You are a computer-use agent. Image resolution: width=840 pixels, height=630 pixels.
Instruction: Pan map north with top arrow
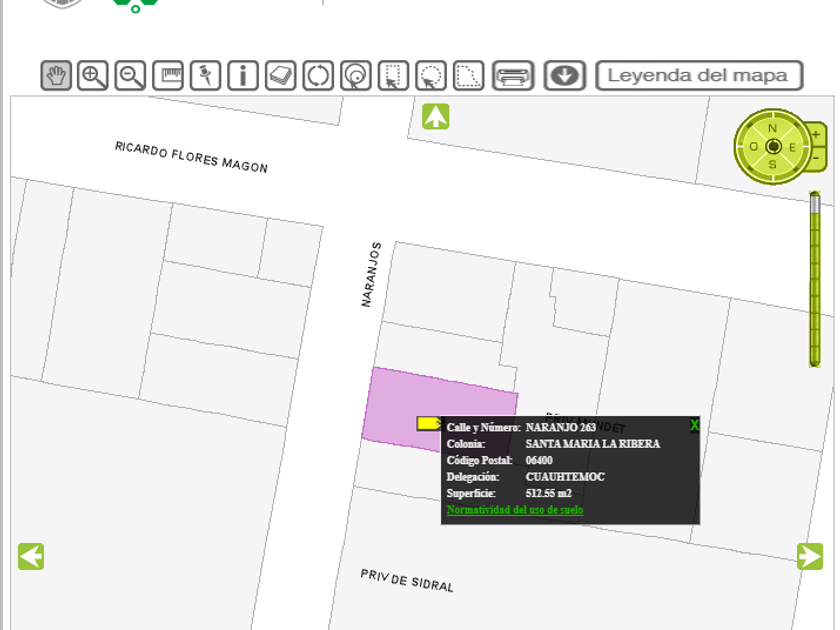point(435,116)
